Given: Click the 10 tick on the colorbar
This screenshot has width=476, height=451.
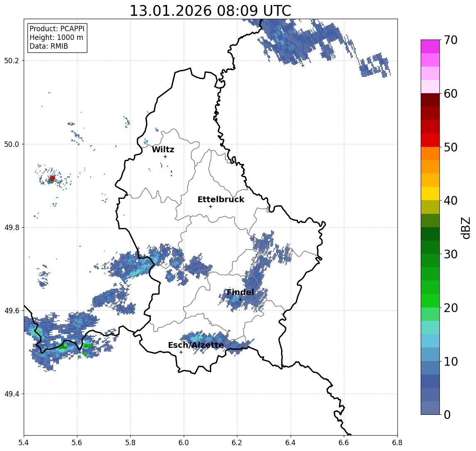Looking at the screenshot, I should point(450,362).
